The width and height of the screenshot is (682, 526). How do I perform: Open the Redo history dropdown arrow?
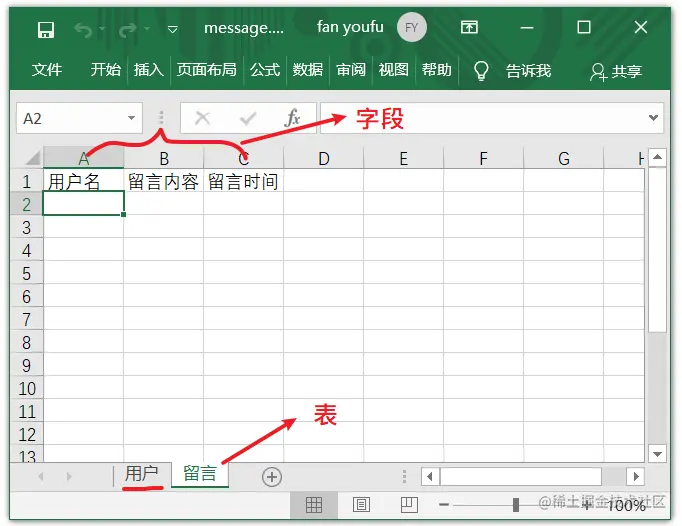147,29
